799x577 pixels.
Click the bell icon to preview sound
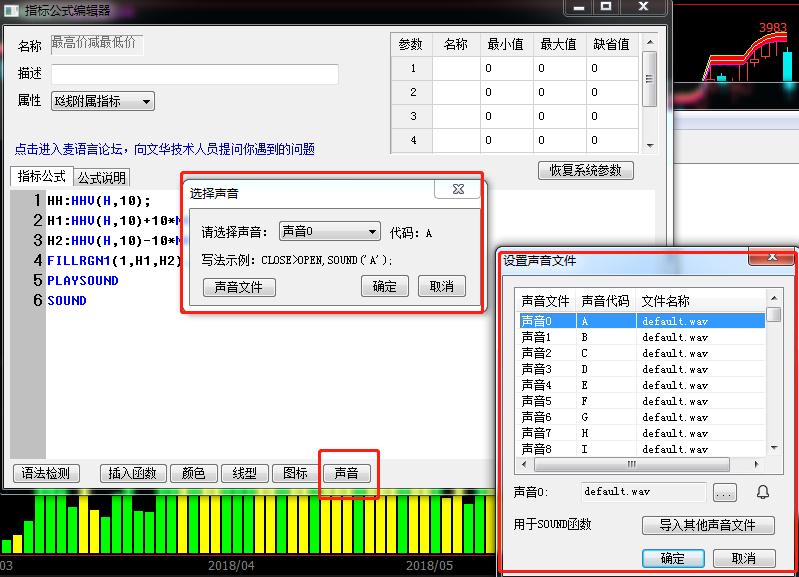(x=763, y=492)
